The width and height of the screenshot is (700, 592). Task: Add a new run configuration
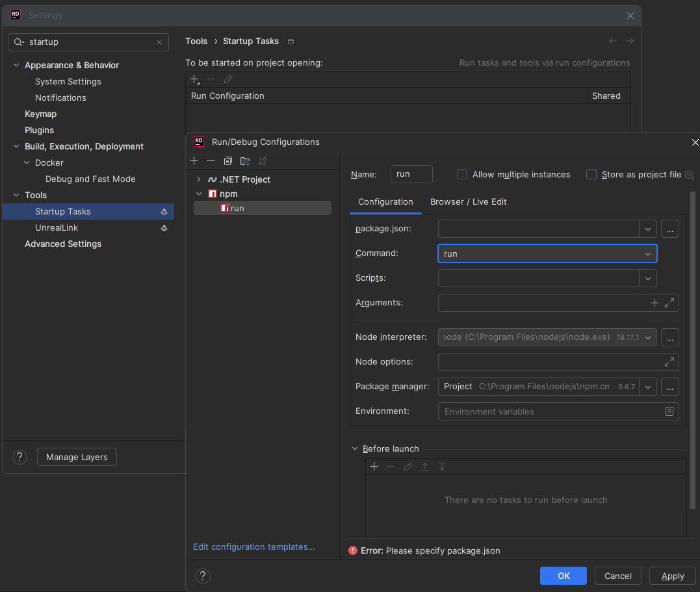(194, 161)
